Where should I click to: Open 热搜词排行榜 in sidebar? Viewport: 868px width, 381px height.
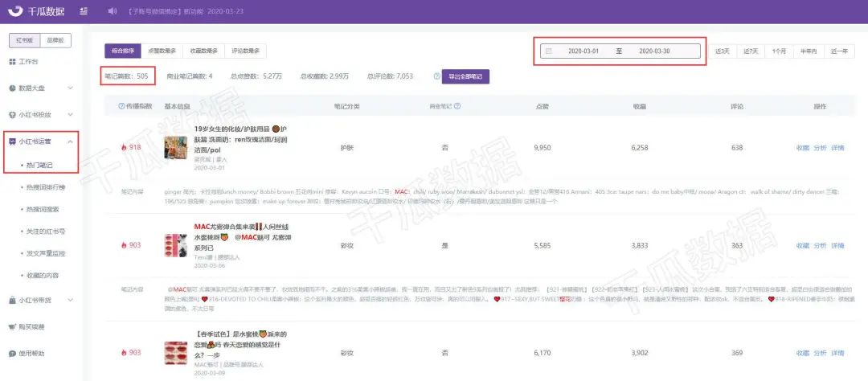pyautogui.click(x=46, y=187)
